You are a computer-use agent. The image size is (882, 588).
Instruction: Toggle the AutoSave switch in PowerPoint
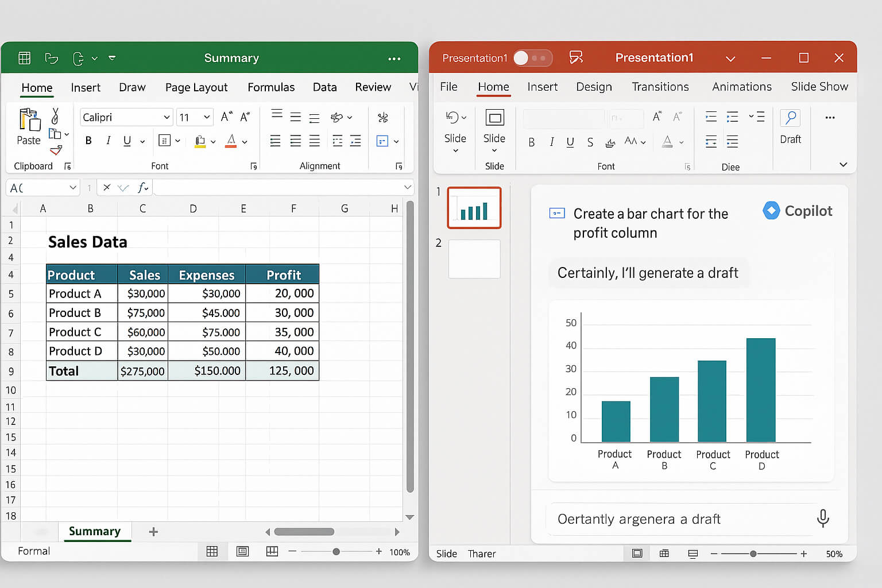click(x=533, y=58)
